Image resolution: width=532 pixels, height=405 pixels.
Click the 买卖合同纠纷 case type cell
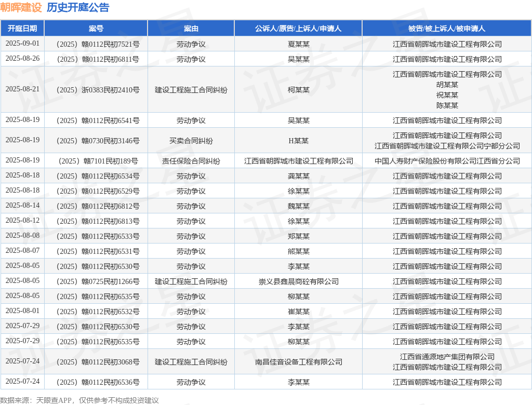coord(191,141)
